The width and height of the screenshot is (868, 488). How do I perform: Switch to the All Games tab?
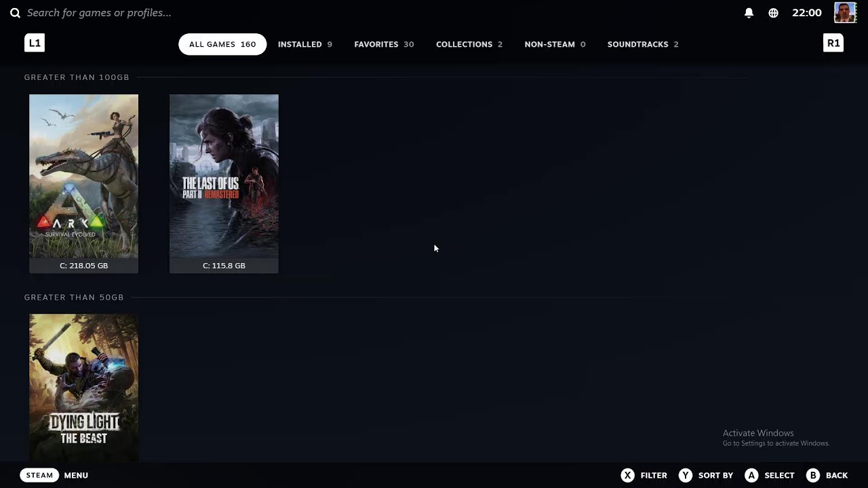pos(222,44)
